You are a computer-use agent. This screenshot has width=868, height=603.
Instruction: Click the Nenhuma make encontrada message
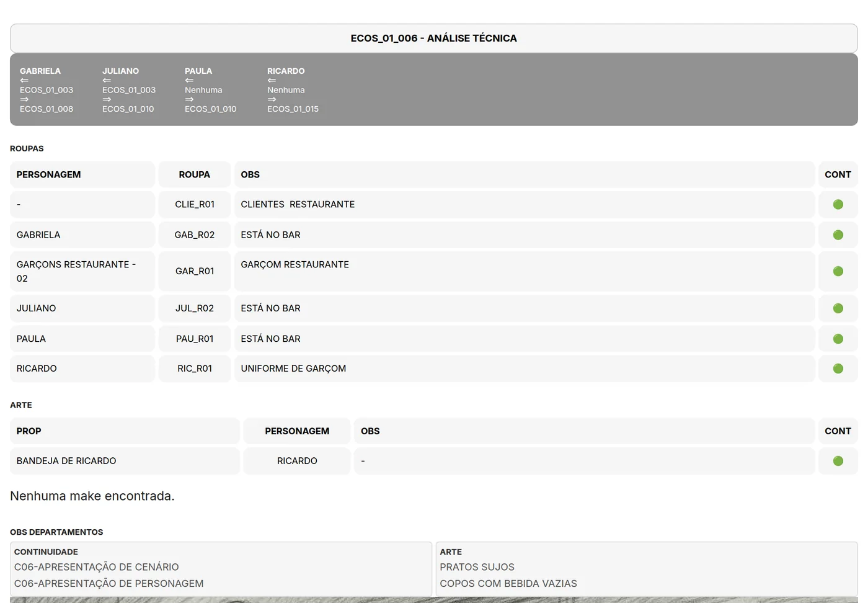click(x=92, y=496)
